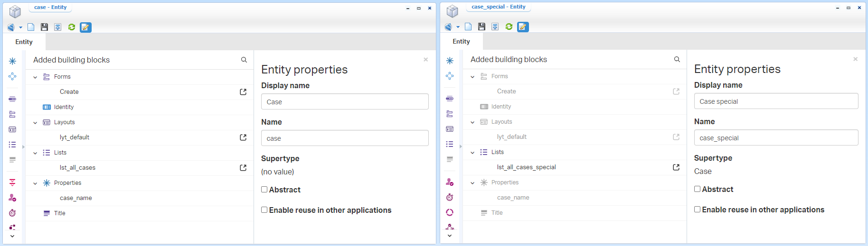Select Entity tab in the case_special window
Viewport: 868px width, 246px height.
461,42
